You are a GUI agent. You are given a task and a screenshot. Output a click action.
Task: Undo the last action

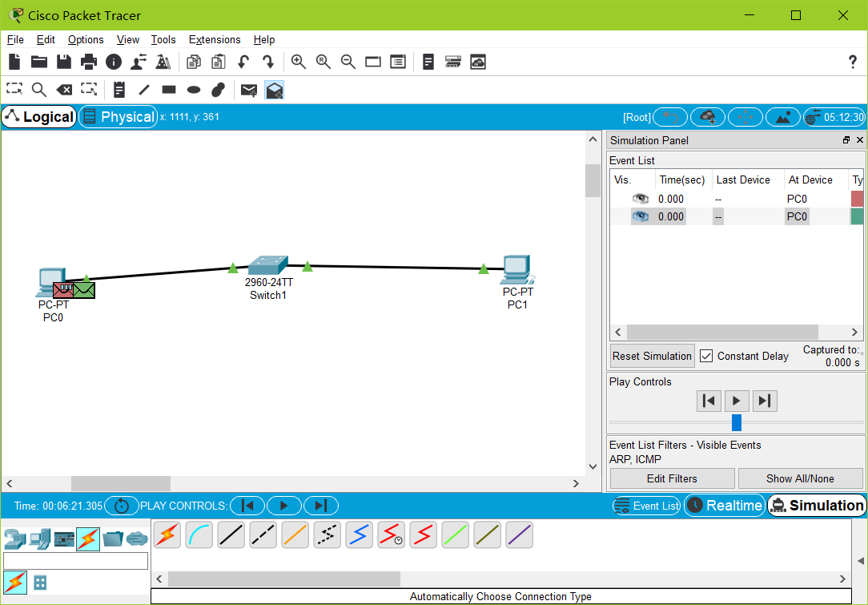point(243,62)
